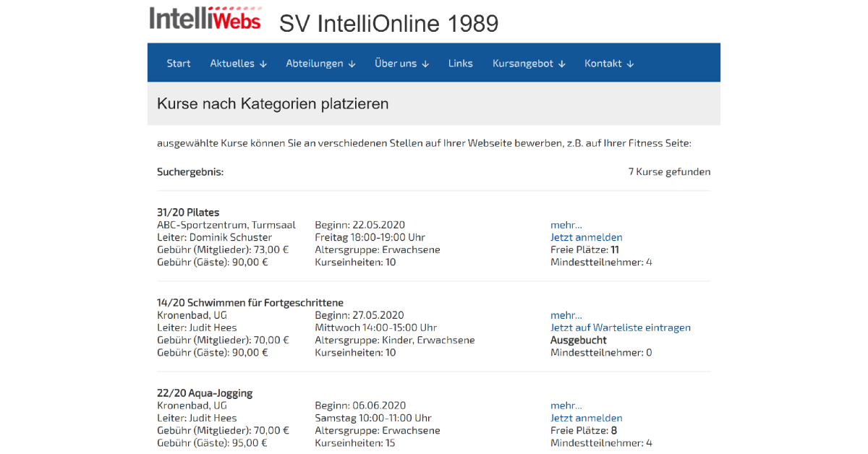Screen dimensions: 868x454
Task: Click the SV IntelliOnline 1989 page title
Action: click(388, 23)
